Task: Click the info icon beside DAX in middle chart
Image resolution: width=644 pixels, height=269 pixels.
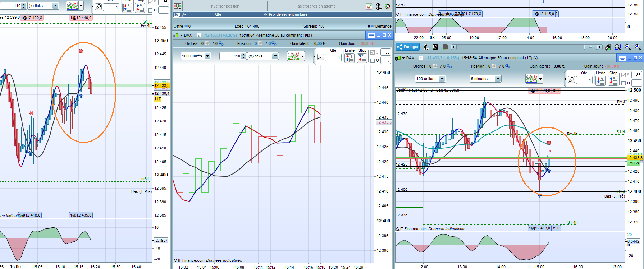Action: pos(198,35)
